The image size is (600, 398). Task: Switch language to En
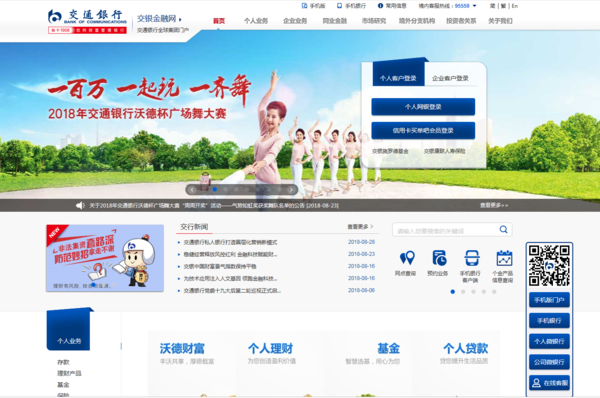tap(515, 6)
